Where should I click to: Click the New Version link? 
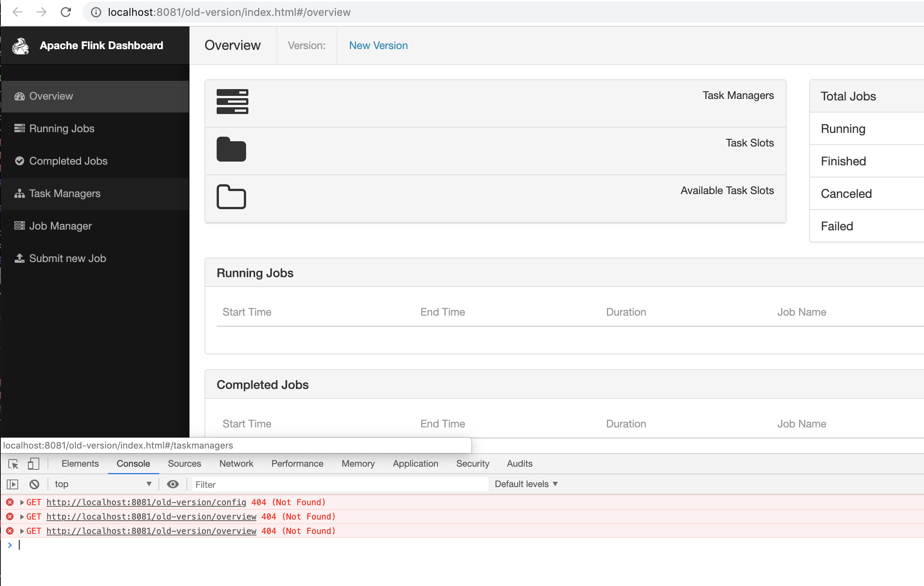(378, 46)
